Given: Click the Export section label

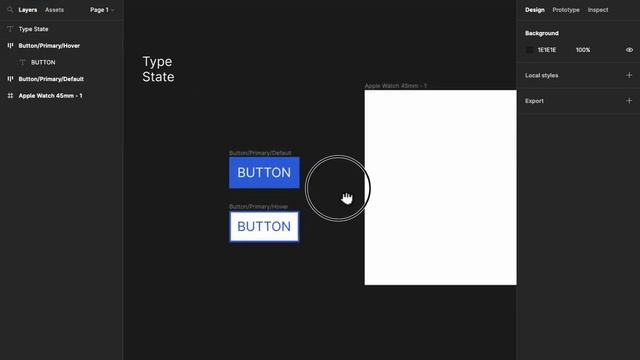Looking at the screenshot, I should [x=534, y=101].
